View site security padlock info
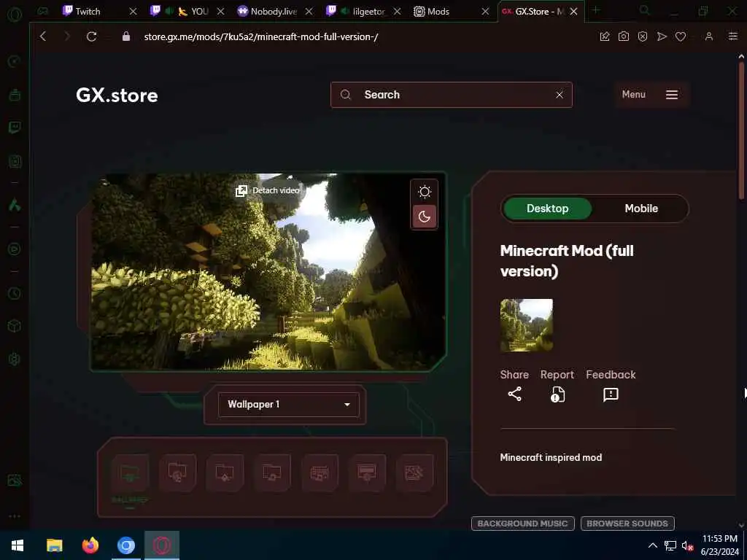747x560 pixels. (x=125, y=36)
